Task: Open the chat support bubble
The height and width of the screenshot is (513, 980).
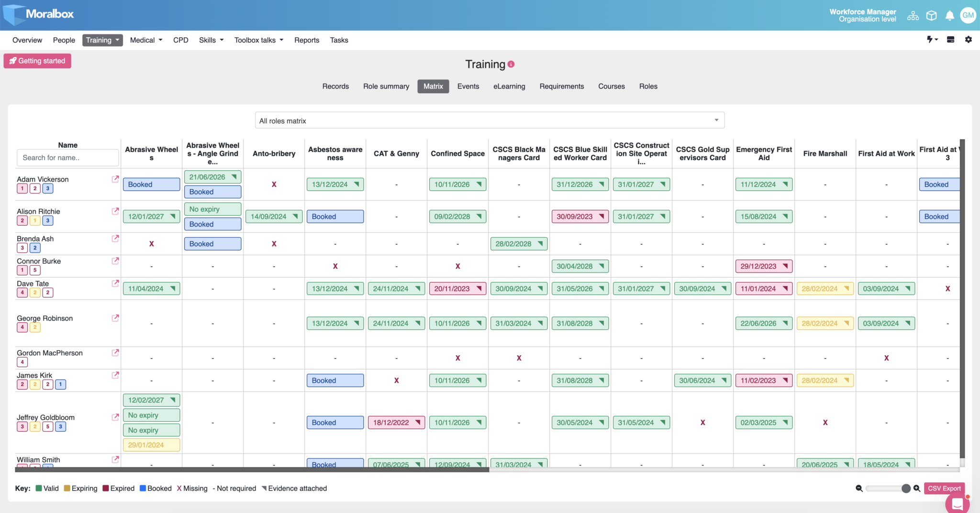Action: 957,504
